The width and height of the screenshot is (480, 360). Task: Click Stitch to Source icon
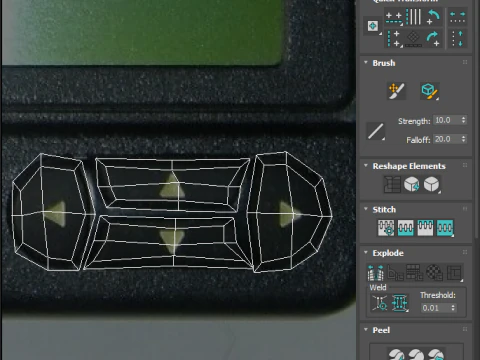click(425, 228)
